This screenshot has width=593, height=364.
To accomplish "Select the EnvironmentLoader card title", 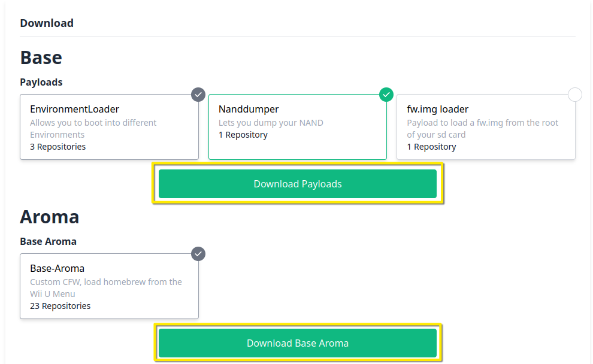I will point(74,109).
